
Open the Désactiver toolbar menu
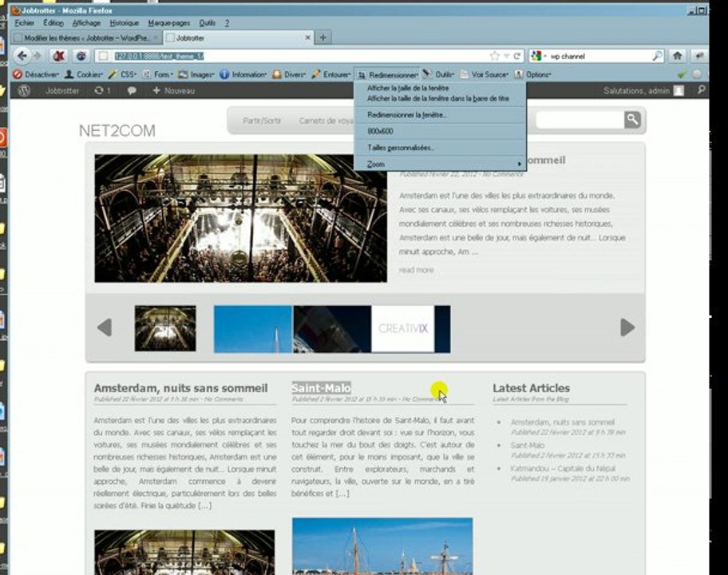tap(36, 74)
